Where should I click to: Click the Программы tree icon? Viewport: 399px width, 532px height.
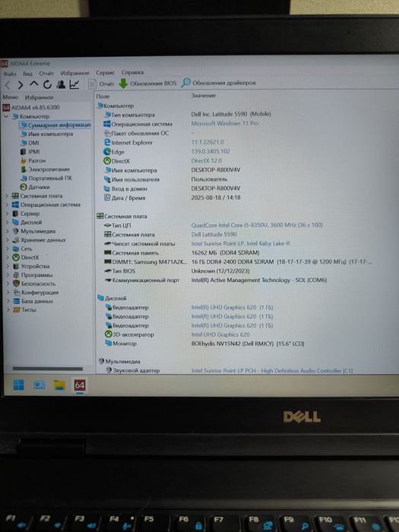[16, 275]
